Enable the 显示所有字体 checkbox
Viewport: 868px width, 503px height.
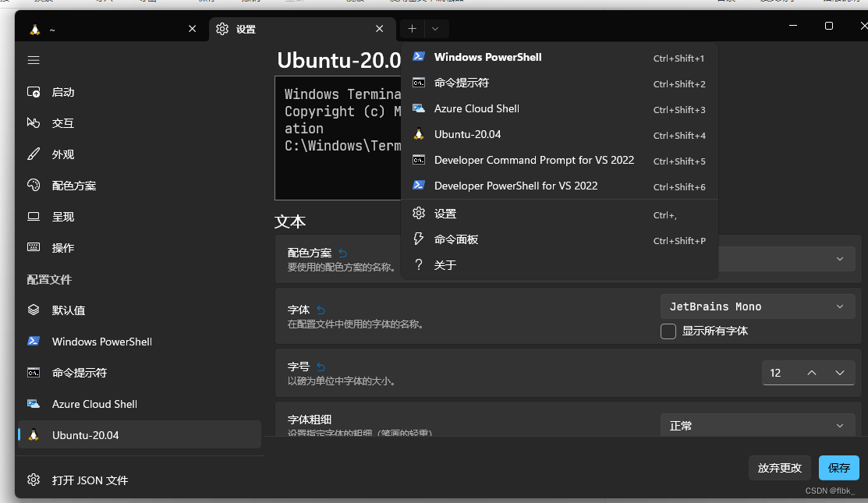coord(668,331)
